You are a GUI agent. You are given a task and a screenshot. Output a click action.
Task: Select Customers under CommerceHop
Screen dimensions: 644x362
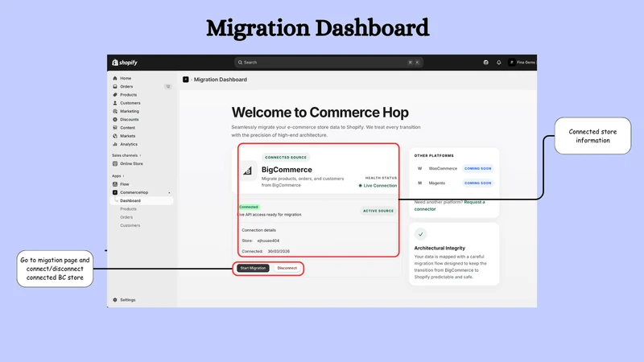pos(130,225)
